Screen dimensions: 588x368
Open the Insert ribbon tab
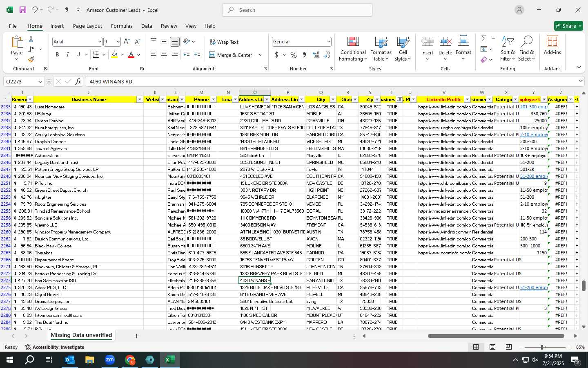pyautogui.click(x=57, y=26)
